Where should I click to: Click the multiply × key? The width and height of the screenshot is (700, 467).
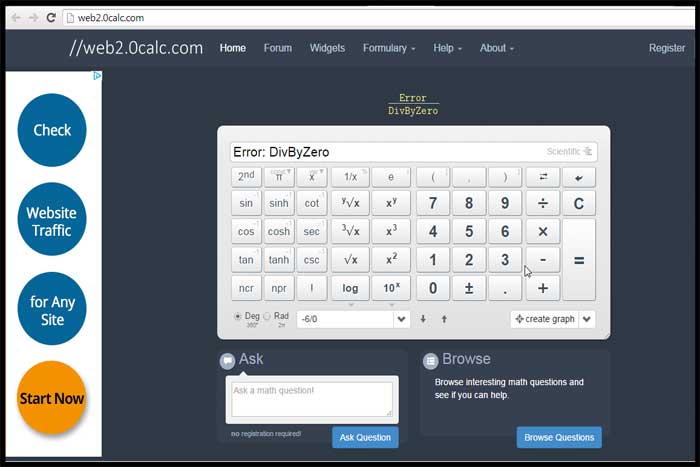click(543, 232)
